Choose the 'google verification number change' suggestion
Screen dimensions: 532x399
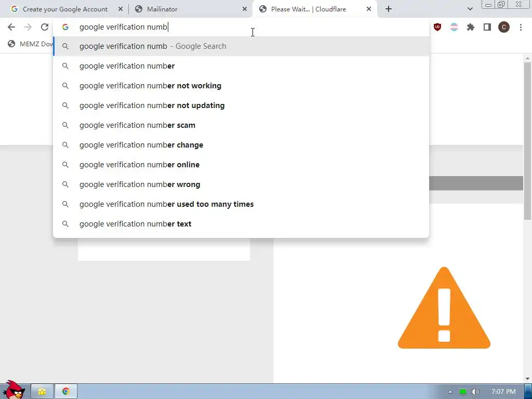coord(241,145)
